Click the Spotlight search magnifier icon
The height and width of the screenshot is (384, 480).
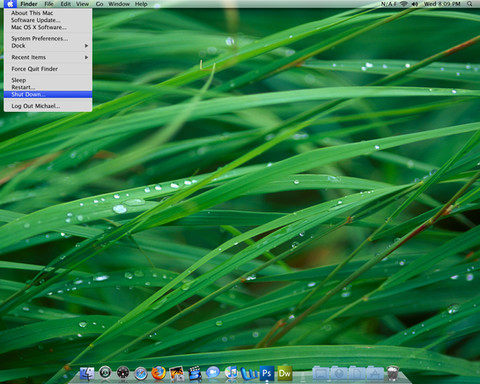pos(469,4)
